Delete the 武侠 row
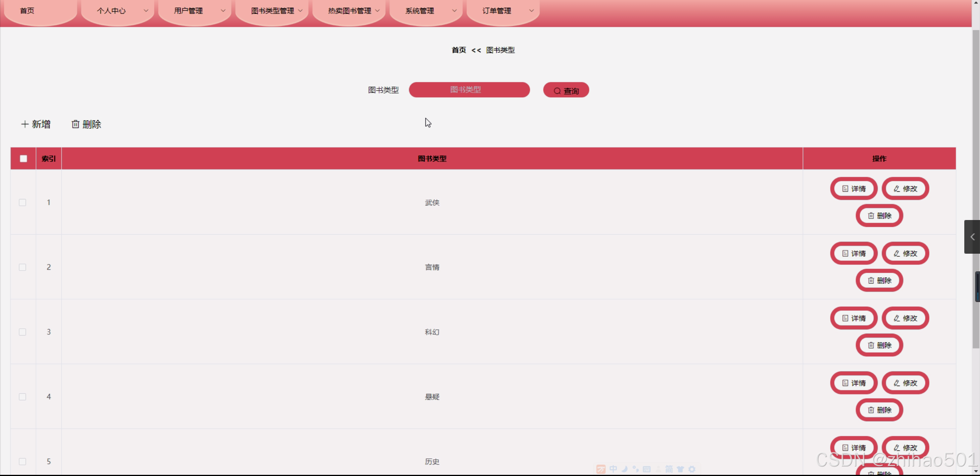This screenshot has height=476, width=980. point(879,216)
